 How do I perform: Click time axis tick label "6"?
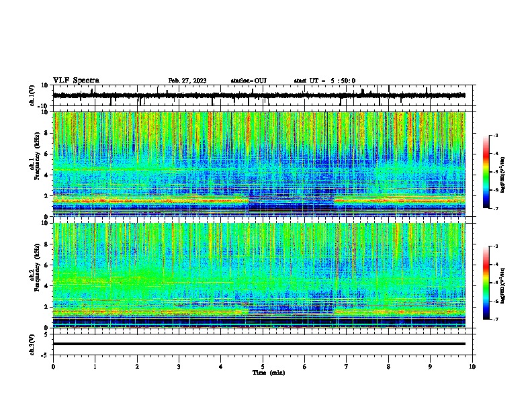click(x=305, y=367)
